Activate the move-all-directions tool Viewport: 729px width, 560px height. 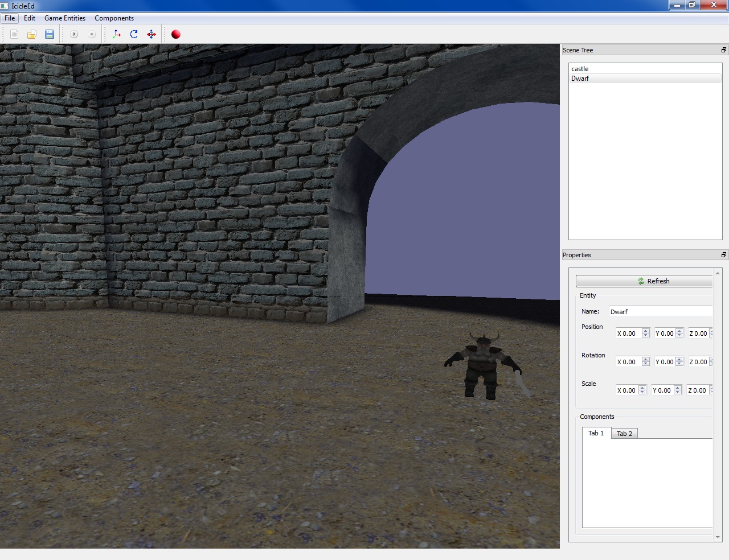pos(151,34)
